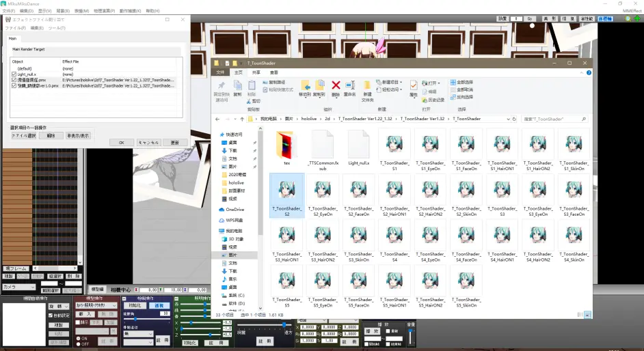Image resolution: width=644 pixels, height=351 pixels.
Task: Click the clipboard Copy icon in ribbon
Action: coord(237,85)
